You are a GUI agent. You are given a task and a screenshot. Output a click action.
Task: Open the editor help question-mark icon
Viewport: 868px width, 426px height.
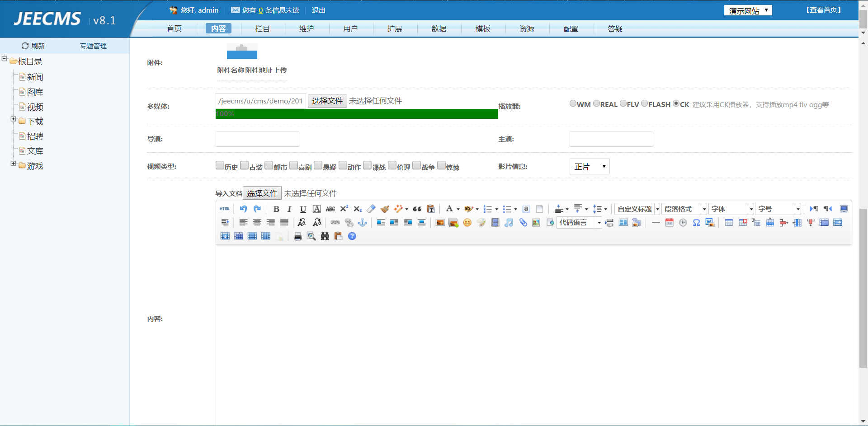click(x=352, y=236)
